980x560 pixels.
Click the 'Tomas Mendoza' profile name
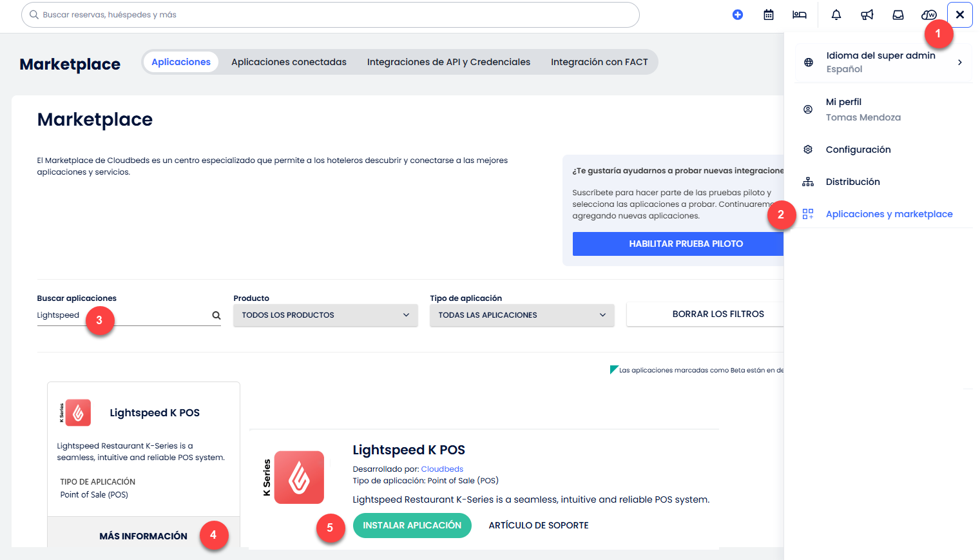click(x=863, y=117)
